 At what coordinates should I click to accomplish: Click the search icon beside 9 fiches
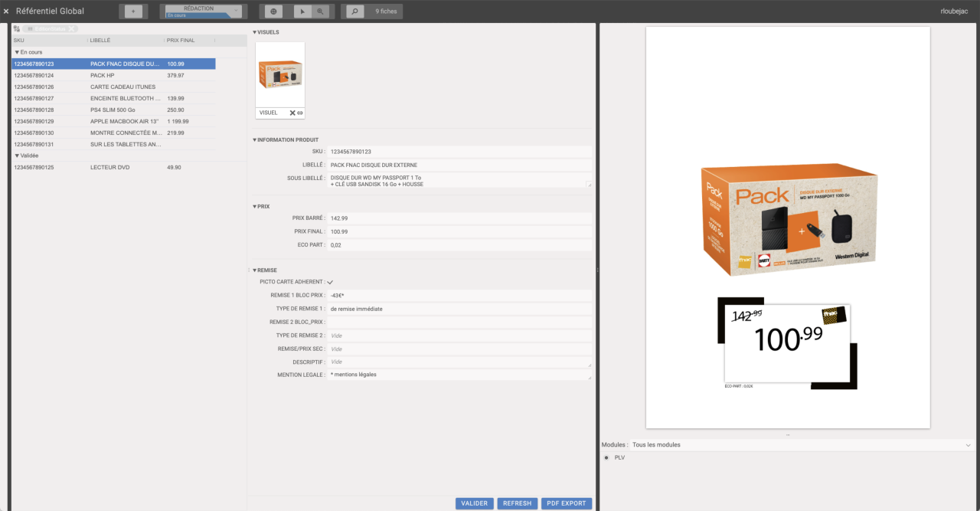[x=354, y=11]
